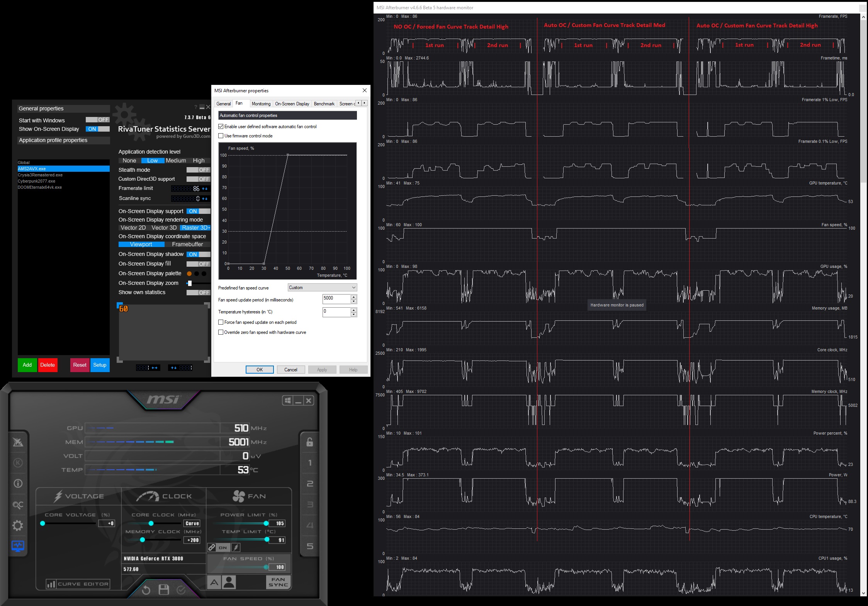
Task: Open the info icon in Afterburner sidebar
Action: pyautogui.click(x=18, y=483)
